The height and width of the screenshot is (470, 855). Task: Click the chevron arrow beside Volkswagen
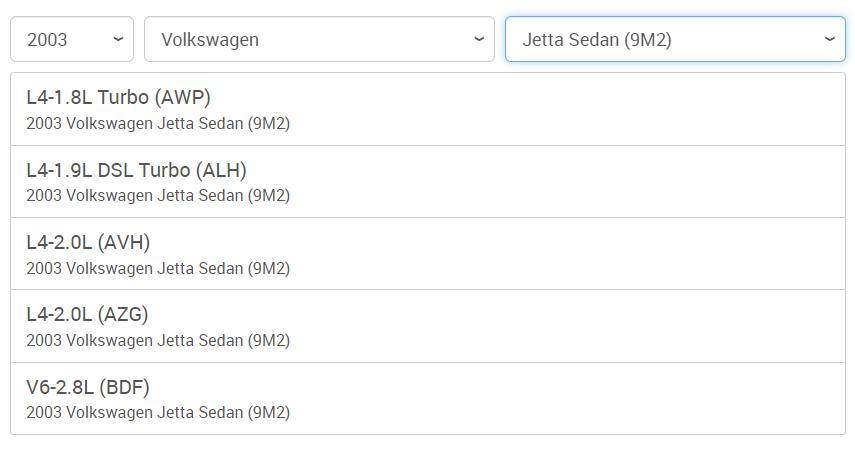pos(479,39)
